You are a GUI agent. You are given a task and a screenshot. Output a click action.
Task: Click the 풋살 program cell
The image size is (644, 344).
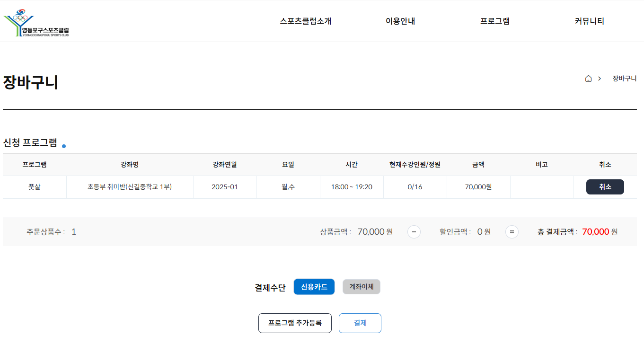tap(35, 187)
